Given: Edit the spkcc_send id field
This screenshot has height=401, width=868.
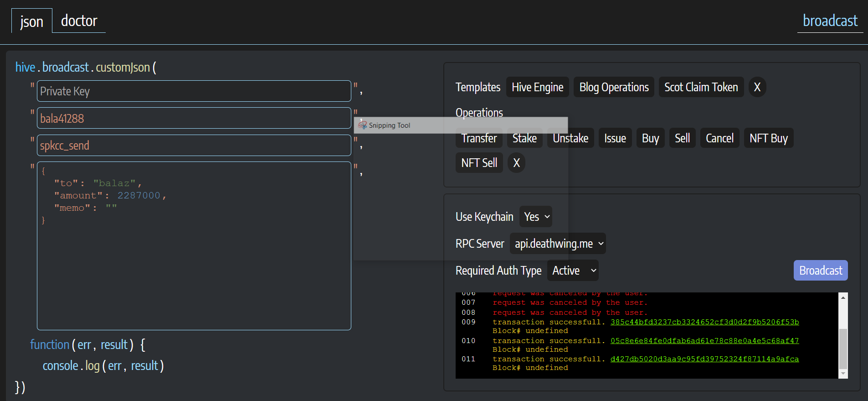Looking at the screenshot, I should coord(194,145).
